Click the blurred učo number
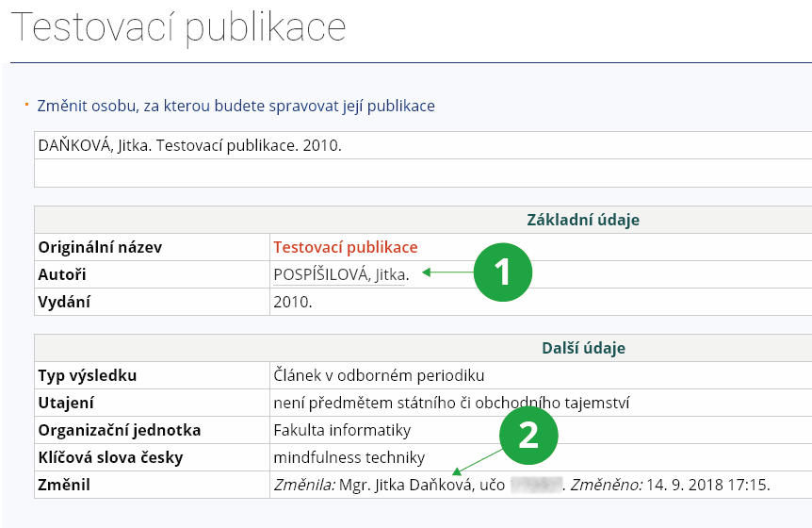Viewport: 812px width, 528px height. [x=535, y=486]
